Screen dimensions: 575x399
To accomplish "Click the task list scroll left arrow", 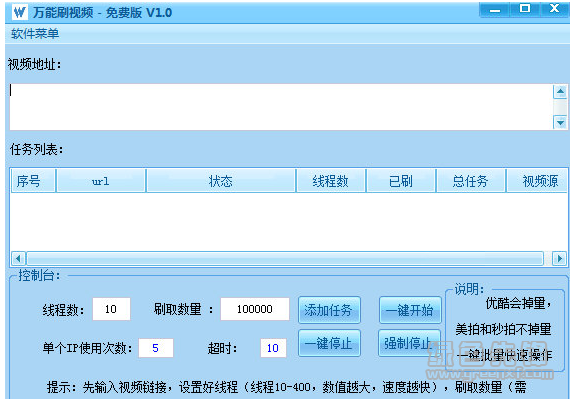I will tap(18, 259).
